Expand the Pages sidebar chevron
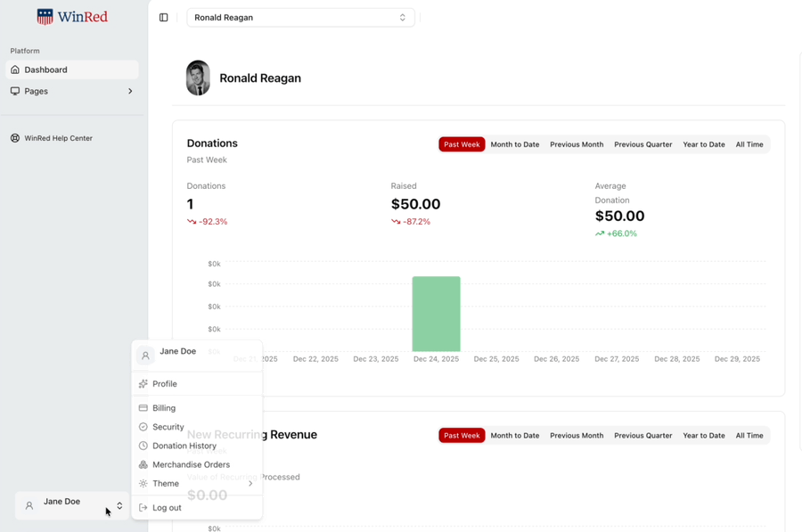This screenshot has height=532, width=802. [x=130, y=91]
